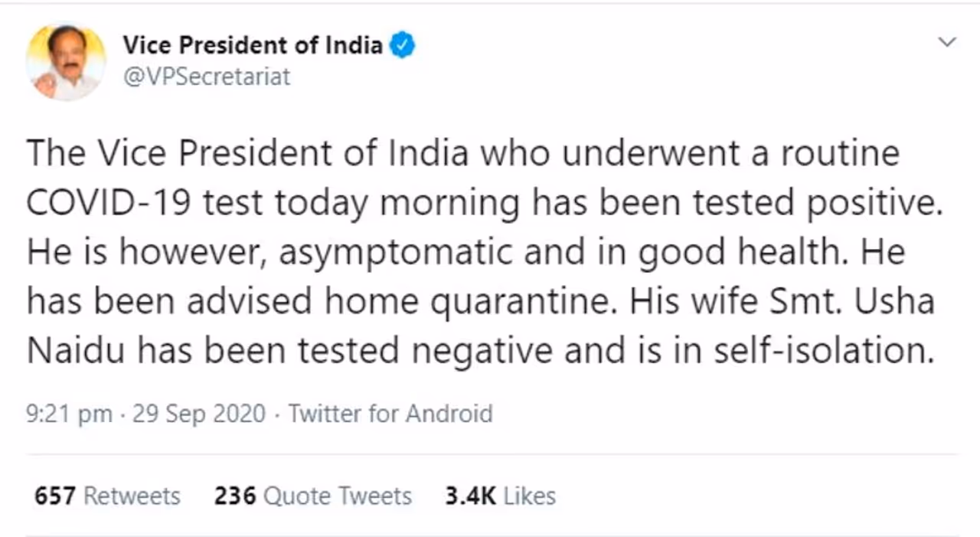Open the tweet options chevron menu
The image size is (980, 537).
click(947, 42)
